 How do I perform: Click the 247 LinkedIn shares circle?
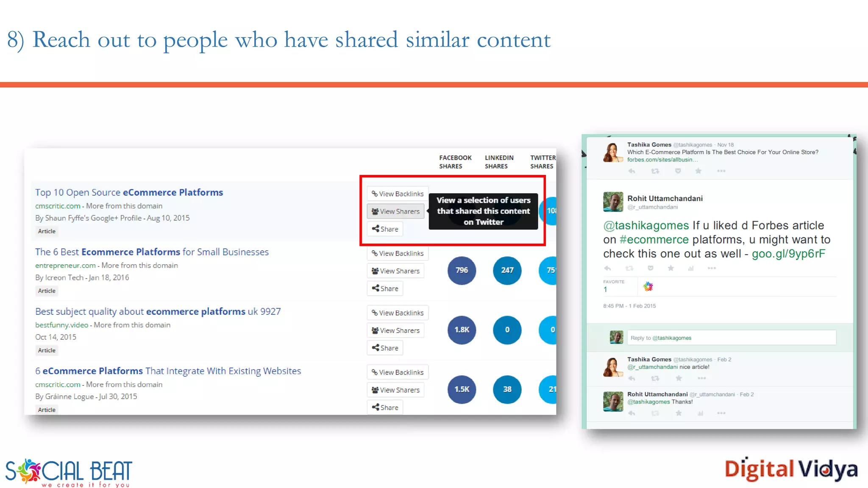[507, 270]
